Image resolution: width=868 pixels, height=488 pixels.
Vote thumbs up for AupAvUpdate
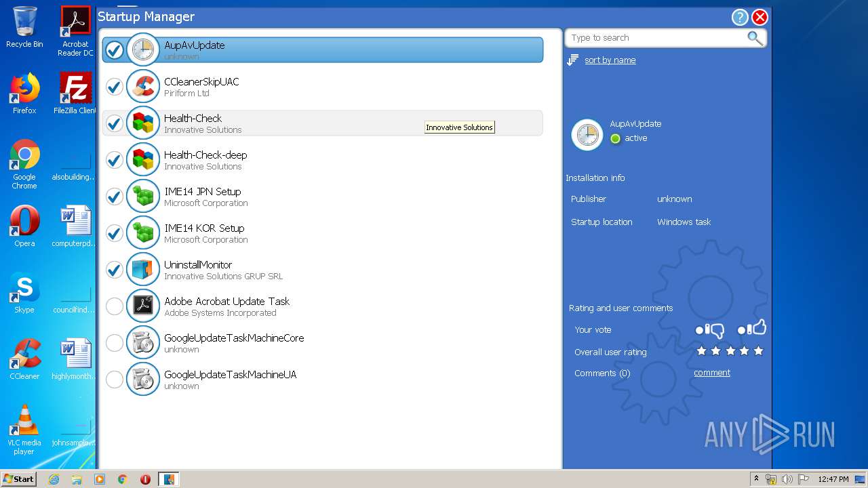click(751, 328)
